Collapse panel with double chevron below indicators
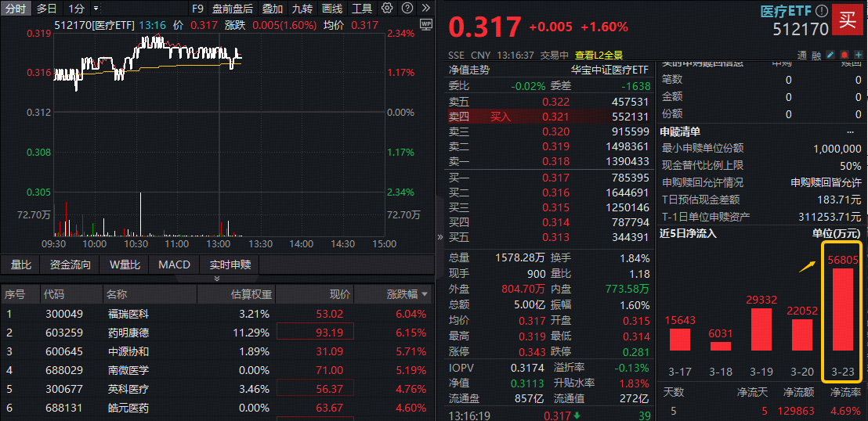Image resolution: width=868 pixels, height=421 pixels. point(217,279)
